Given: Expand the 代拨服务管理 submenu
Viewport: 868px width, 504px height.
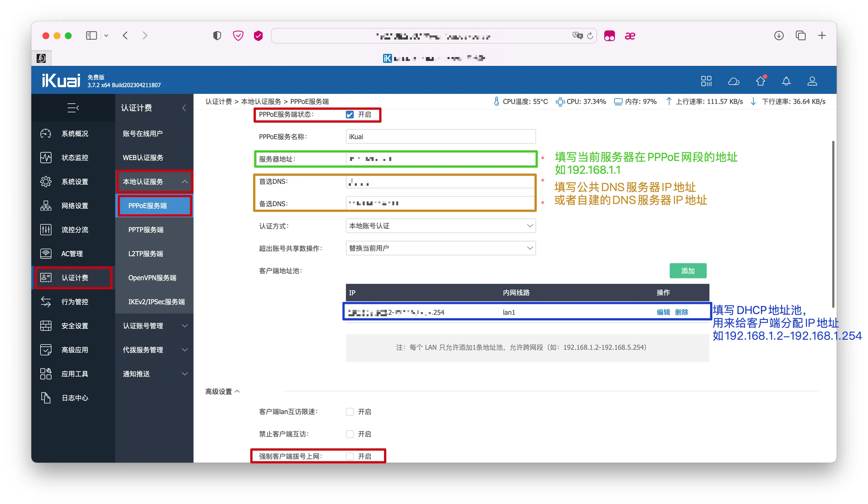Looking at the screenshot, I should (x=185, y=350).
